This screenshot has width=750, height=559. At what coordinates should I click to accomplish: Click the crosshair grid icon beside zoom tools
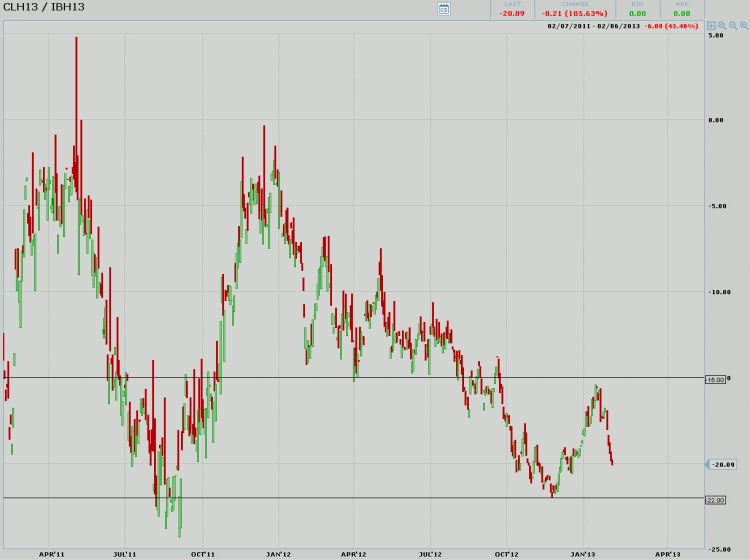point(711,26)
